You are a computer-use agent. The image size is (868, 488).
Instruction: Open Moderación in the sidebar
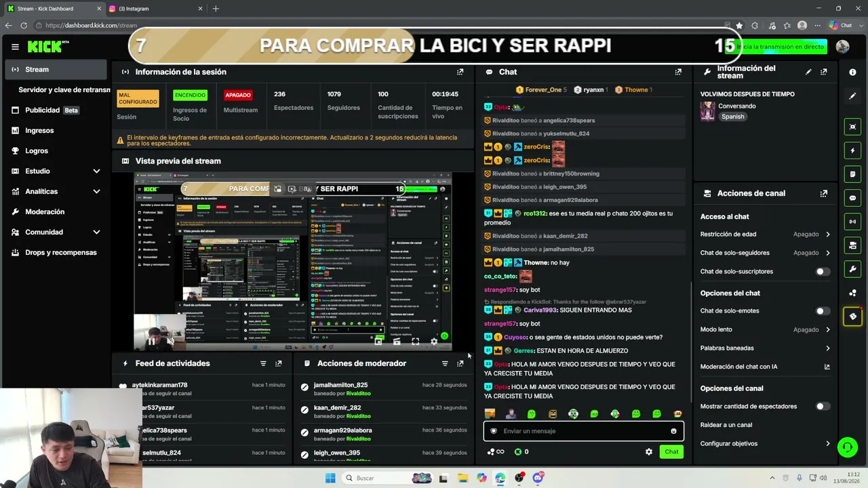click(x=56, y=211)
